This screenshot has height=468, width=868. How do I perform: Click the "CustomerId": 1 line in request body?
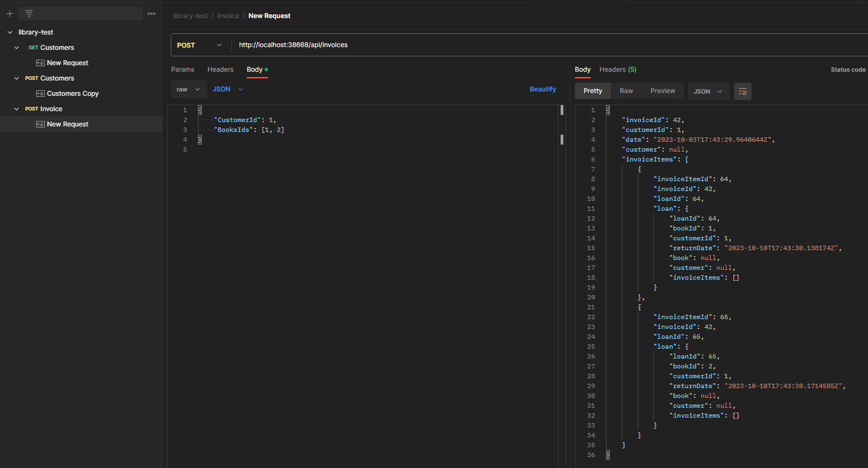[x=245, y=120]
